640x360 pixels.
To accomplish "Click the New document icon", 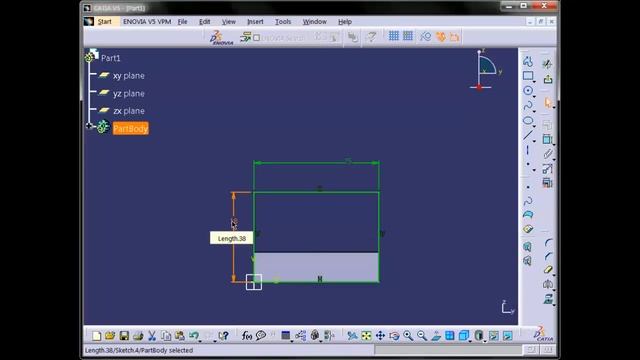I will (96, 336).
